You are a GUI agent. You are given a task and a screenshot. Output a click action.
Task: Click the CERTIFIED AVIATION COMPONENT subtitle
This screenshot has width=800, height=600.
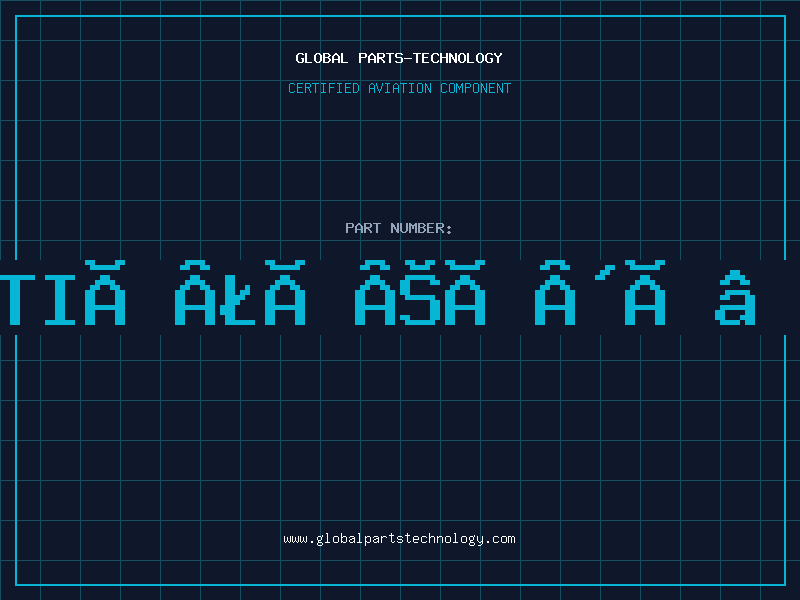pyautogui.click(x=399, y=88)
